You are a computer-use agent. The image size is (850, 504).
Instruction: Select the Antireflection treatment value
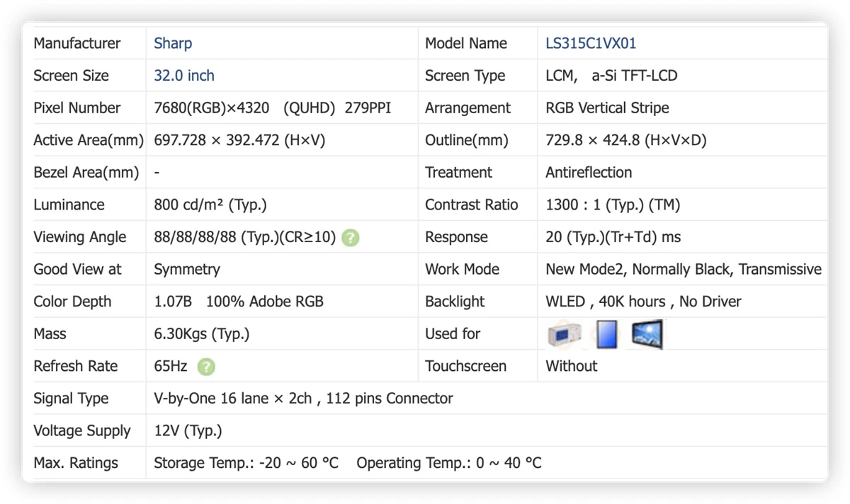589,173
